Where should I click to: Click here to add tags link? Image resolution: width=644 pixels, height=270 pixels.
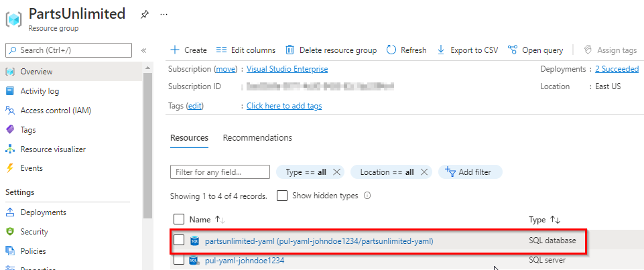tap(284, 107)
